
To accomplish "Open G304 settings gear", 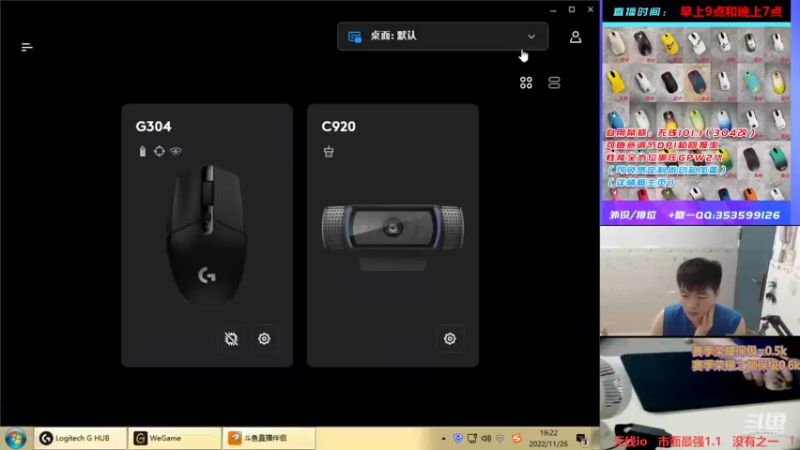I will pyautogui.click(x=264, y=338).
